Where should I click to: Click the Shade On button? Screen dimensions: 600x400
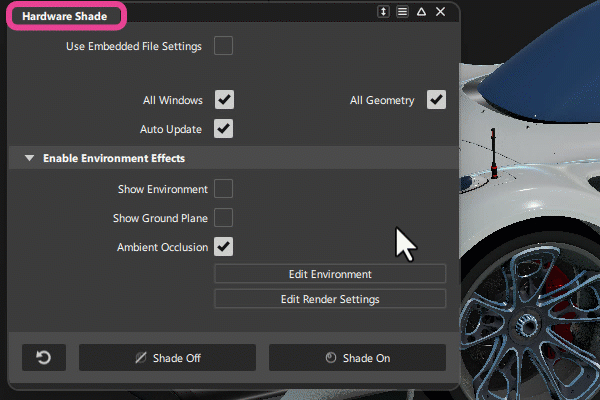point(357,358)
